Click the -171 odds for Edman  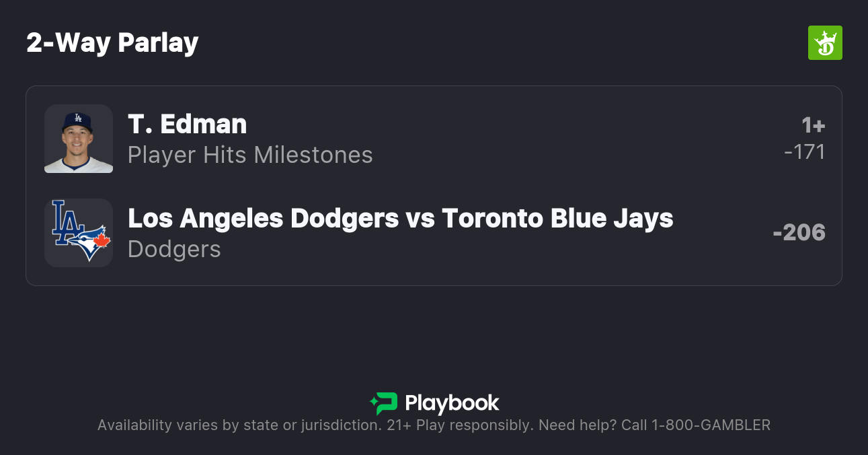pyautogui.click(x=804, y=152)
